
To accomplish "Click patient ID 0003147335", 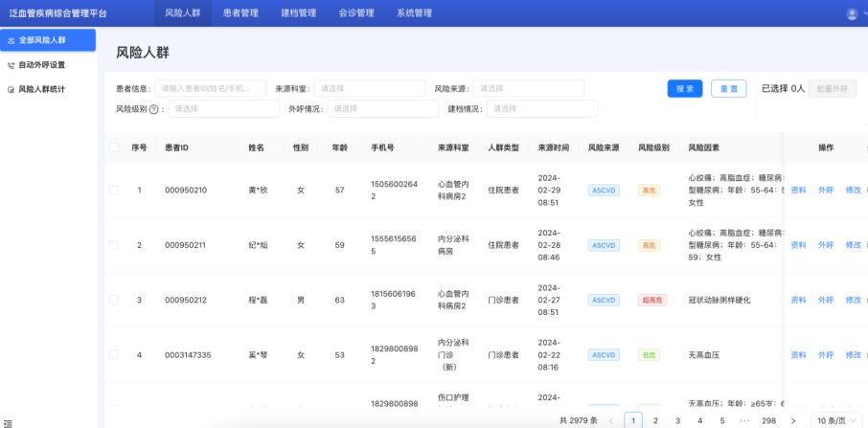I will pyautogui.click(x=188, y=355).
